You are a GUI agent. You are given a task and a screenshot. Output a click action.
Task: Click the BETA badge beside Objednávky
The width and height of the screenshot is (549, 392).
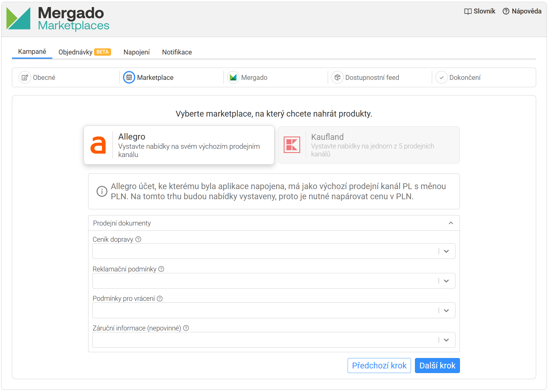click(103, 52)
